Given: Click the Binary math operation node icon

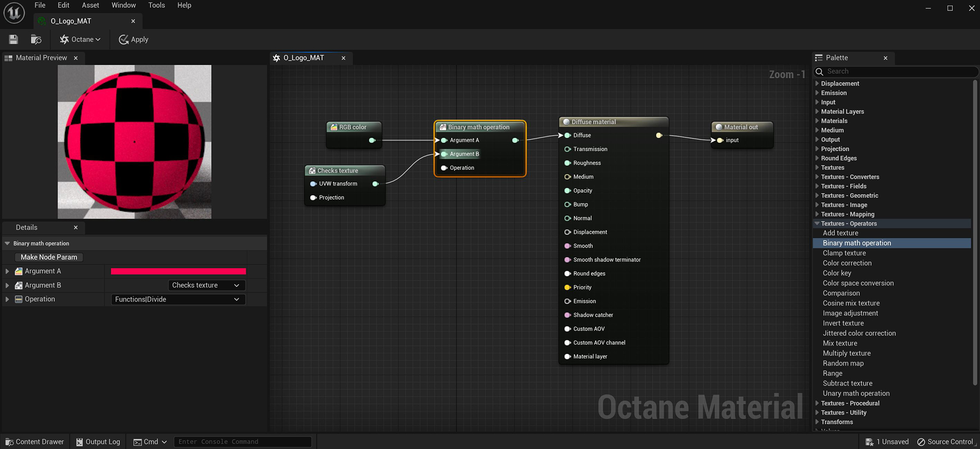Looking at the screenshot, I should [x=443, y=127].
